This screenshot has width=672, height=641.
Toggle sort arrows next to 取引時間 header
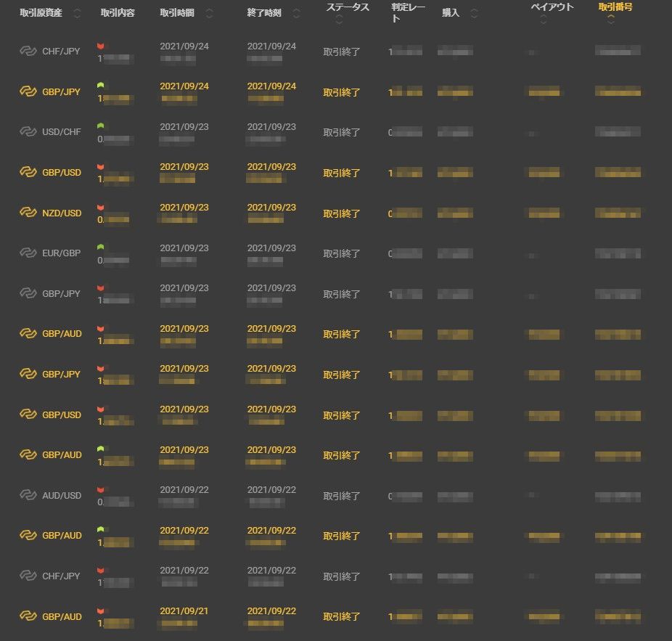click(x=210, y=14)
